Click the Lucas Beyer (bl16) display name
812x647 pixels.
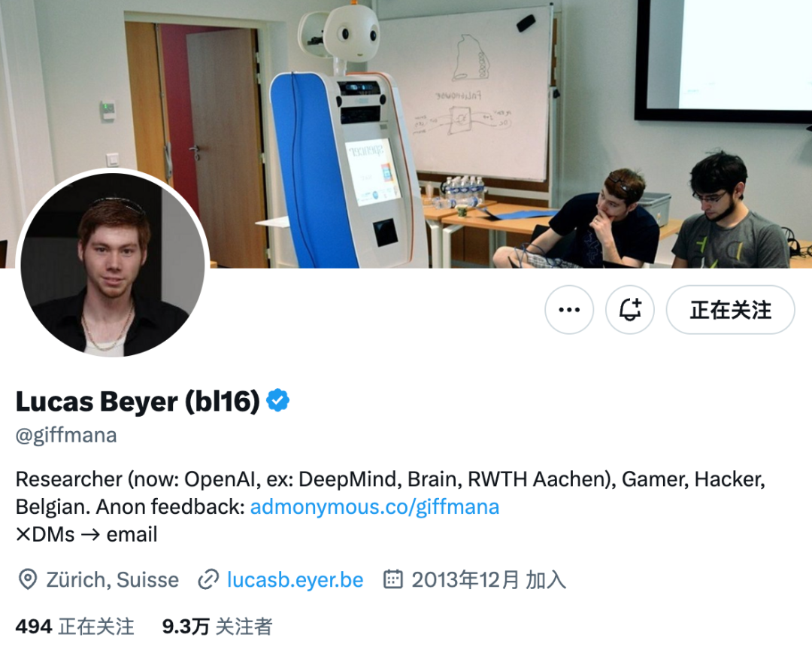coord(138,402)
